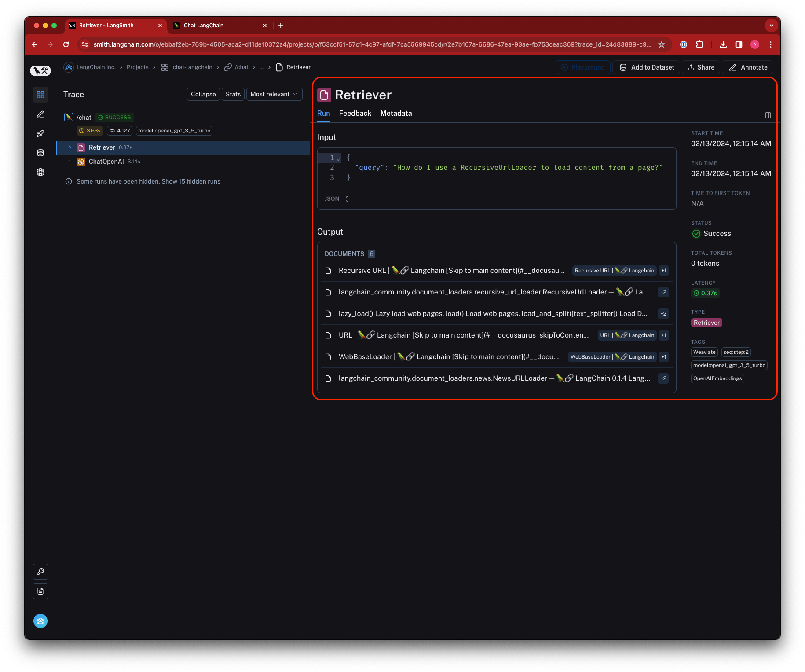Expand the breadcrumb ellipsis item
Viewport: 805px width, 672px height.
[x=262, y=67]
